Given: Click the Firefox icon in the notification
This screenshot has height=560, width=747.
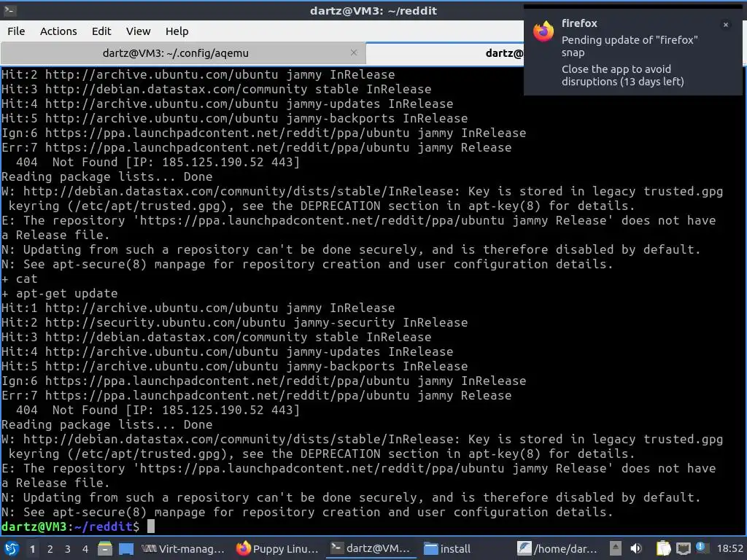Looking at the screenshot, I should pyautogui.click(x=543, y=32).
